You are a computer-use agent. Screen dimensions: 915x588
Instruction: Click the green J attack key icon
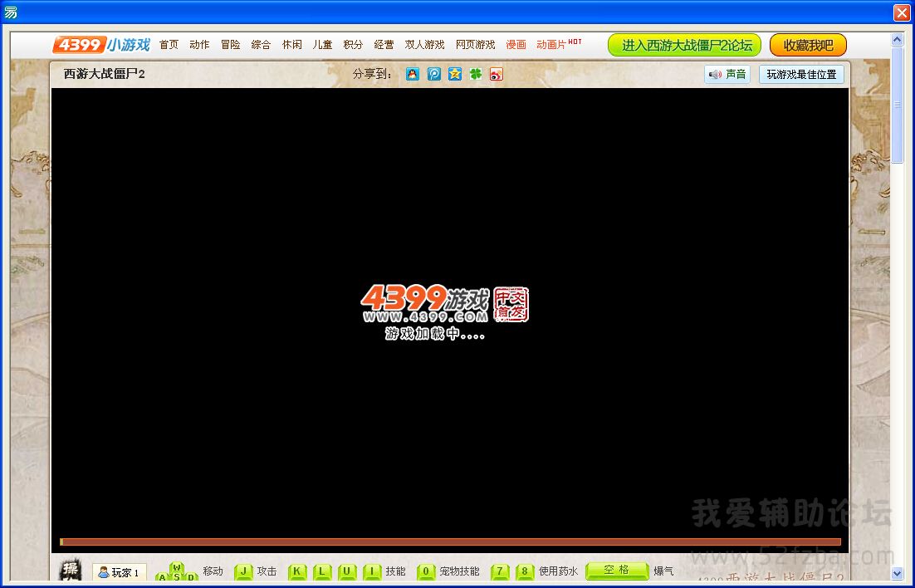[x=243, y=571]
